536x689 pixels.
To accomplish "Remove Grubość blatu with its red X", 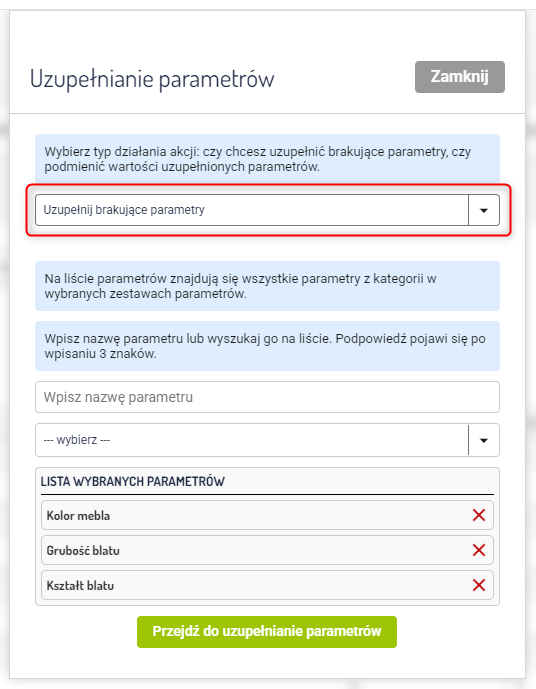I will coord(478,550).
